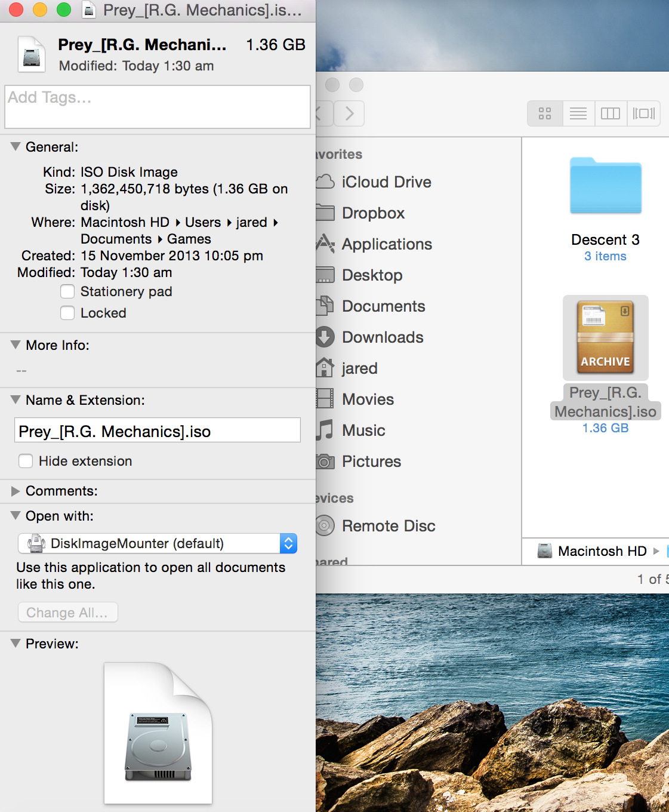669x812 pixels.
Task: Click the Macintosh HD drive icon in path bar
Action: [x=545, y=550]
